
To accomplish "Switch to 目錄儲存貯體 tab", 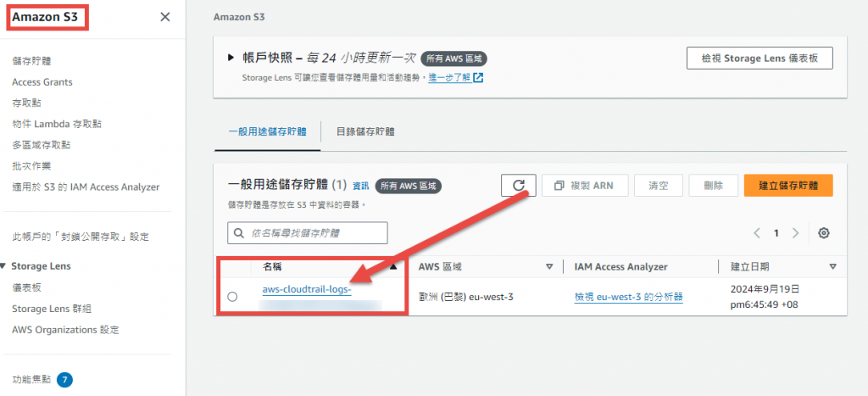I will [x=365, y=131].
